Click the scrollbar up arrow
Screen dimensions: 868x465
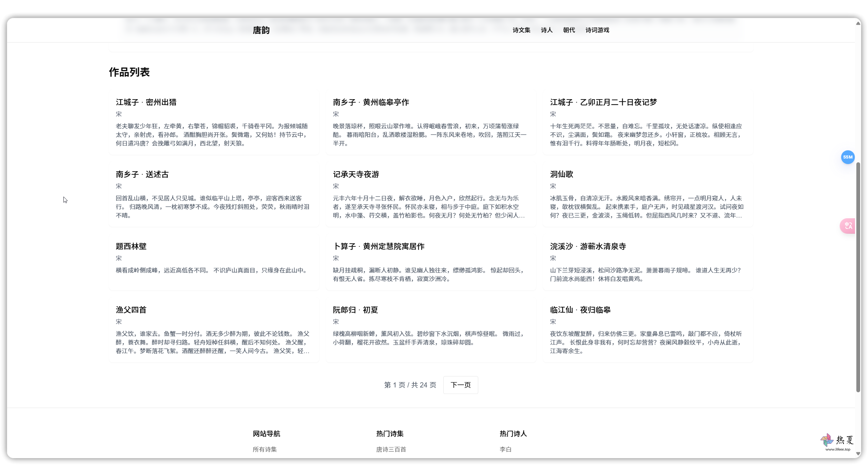tap(858, 23)
